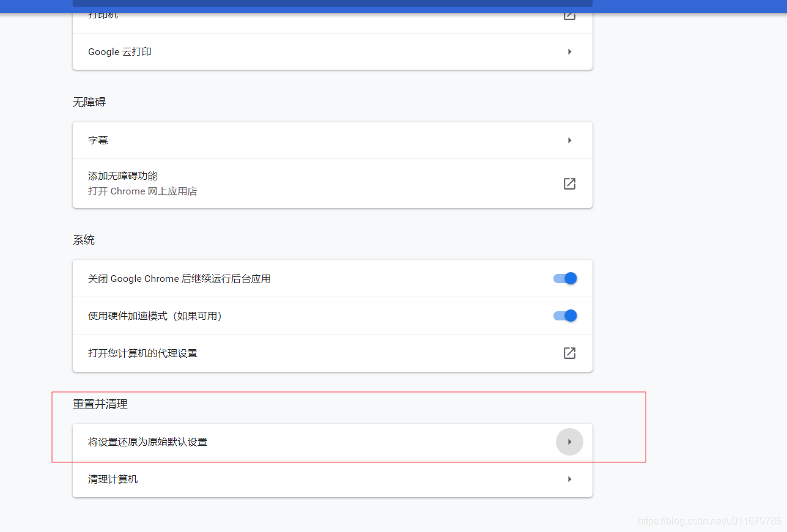Screen dimensions: 787x532
Task: Open 清理计算机 row
Action: point(333,479)
